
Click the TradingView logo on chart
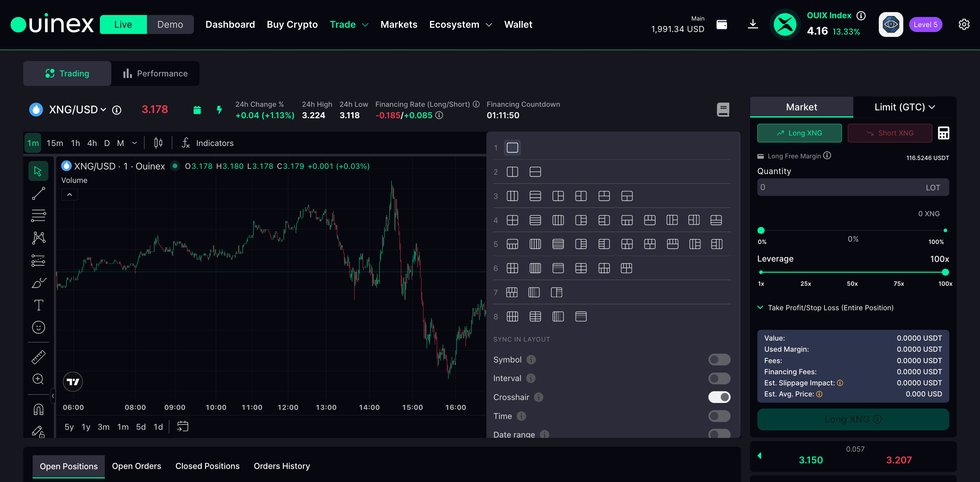tap(73, 381)
